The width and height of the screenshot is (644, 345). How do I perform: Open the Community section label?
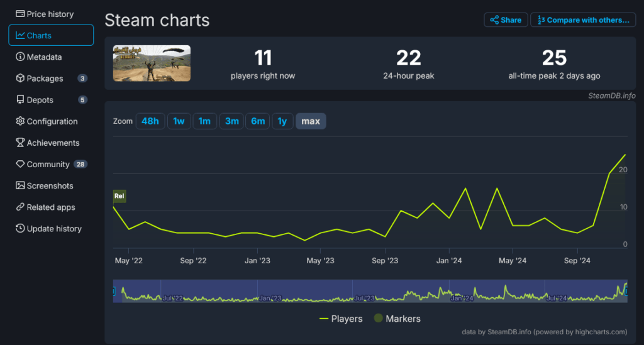[x=48, y=164]
